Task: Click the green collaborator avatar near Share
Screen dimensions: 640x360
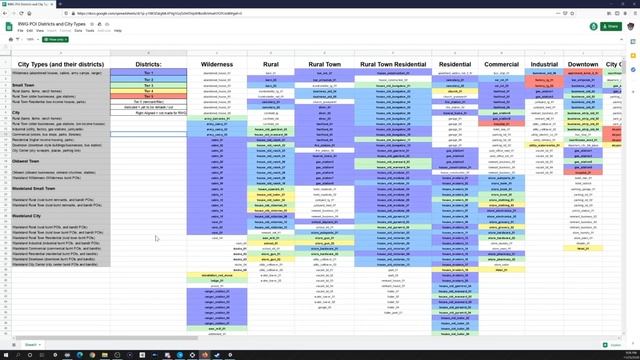Action: 593,27
